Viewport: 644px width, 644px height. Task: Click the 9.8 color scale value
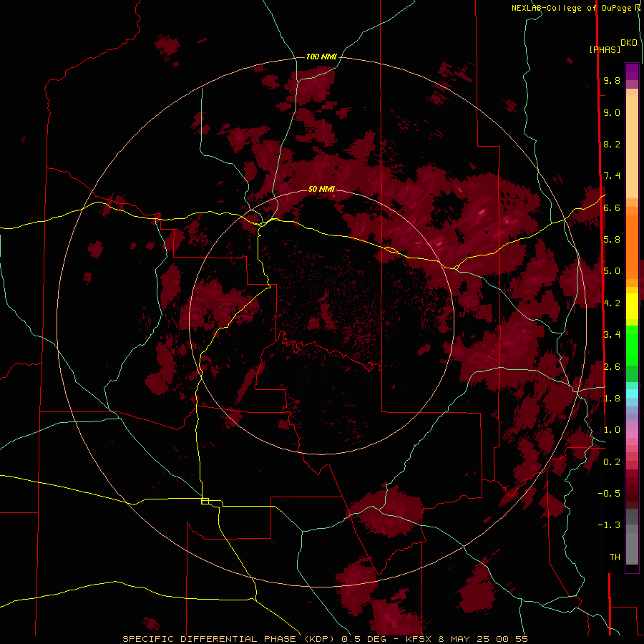pyautogui.click(x=612, y=80)
